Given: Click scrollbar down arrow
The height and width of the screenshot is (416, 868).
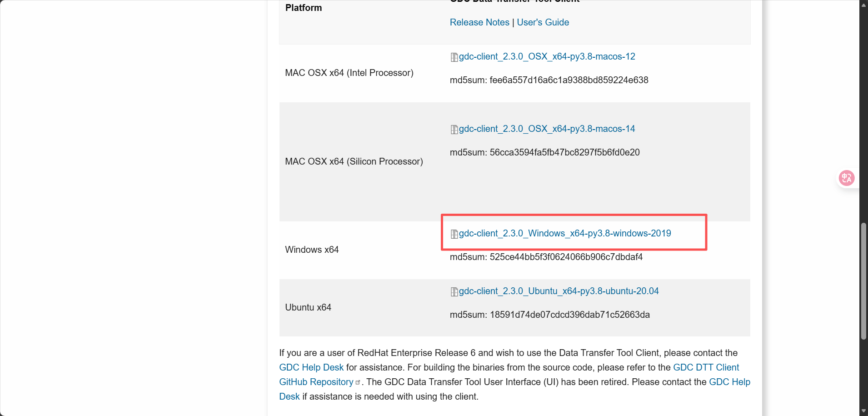Looking at the screenshot, I should [x=863, y=411].
